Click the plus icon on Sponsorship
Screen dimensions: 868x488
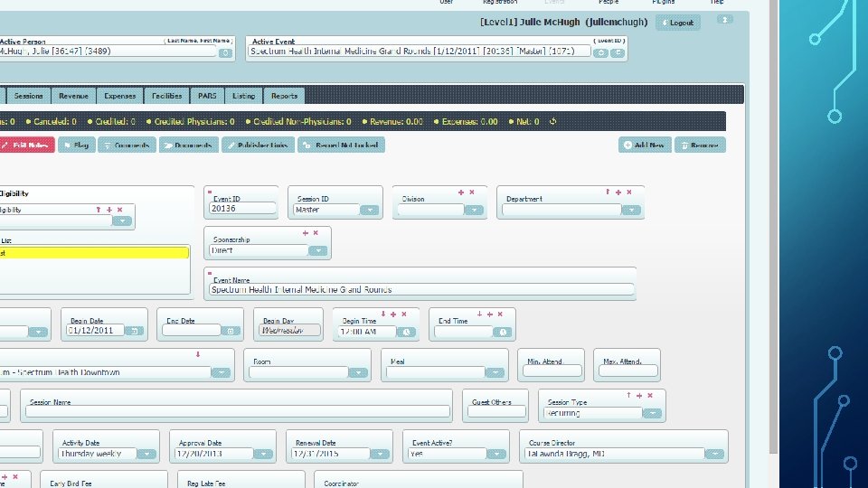[x=305, y=233]
